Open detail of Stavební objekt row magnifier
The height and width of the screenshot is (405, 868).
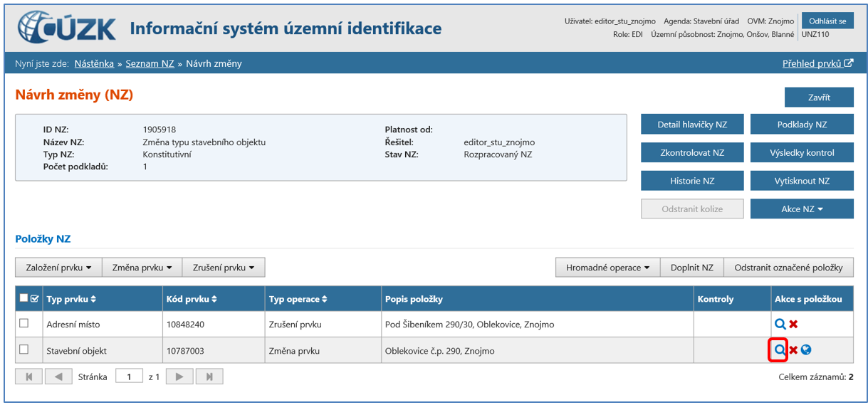(780, 350)
